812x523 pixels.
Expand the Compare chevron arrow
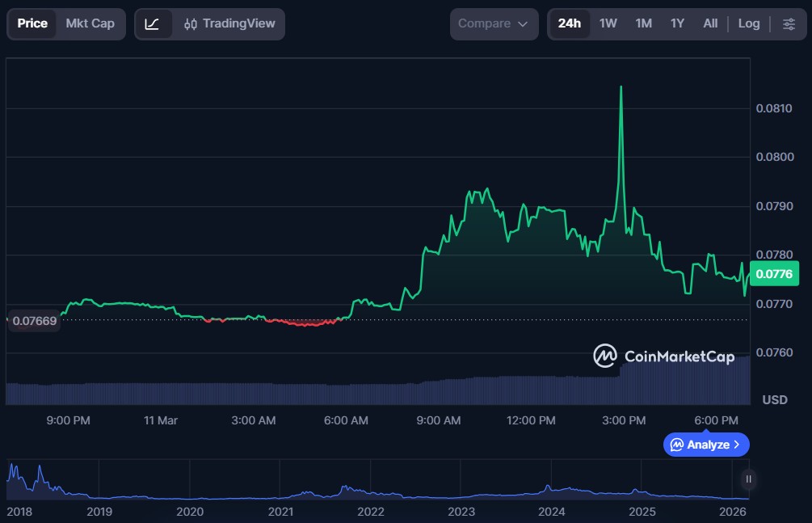(523, 24)
